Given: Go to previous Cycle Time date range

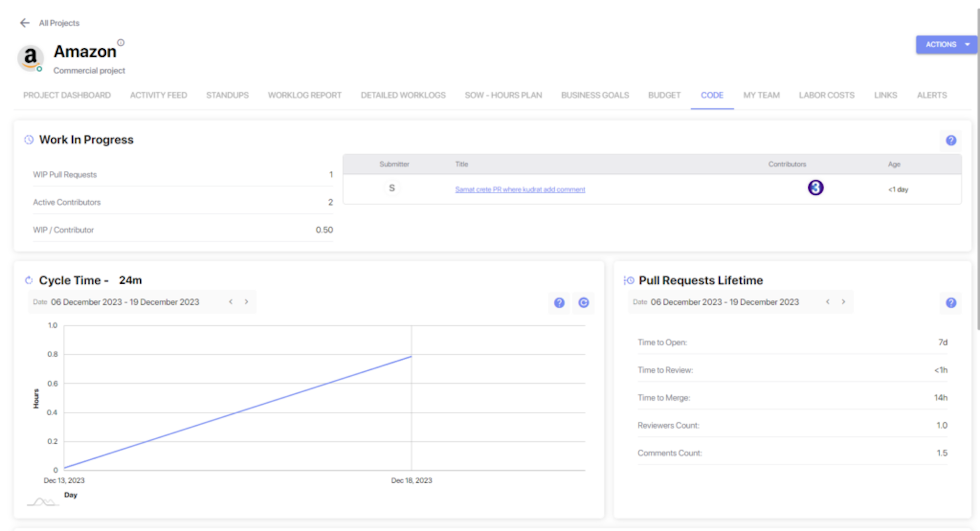Looking at the screenshot, I should (x=231, y=302).
